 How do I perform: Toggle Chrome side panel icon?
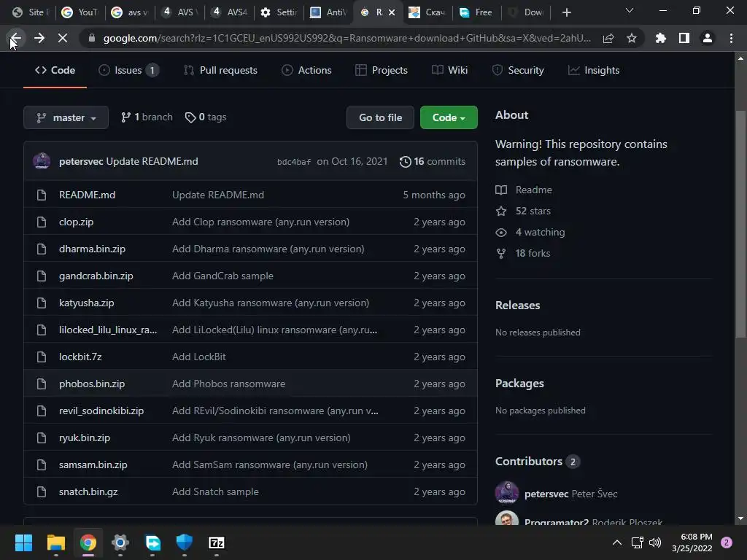(684, 38)
